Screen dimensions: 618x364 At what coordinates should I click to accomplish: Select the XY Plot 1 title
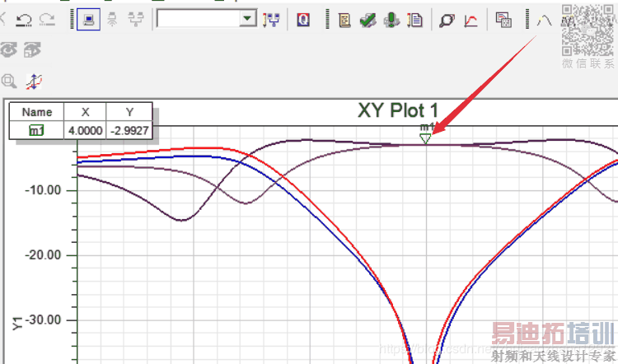(x=398, y=110)
